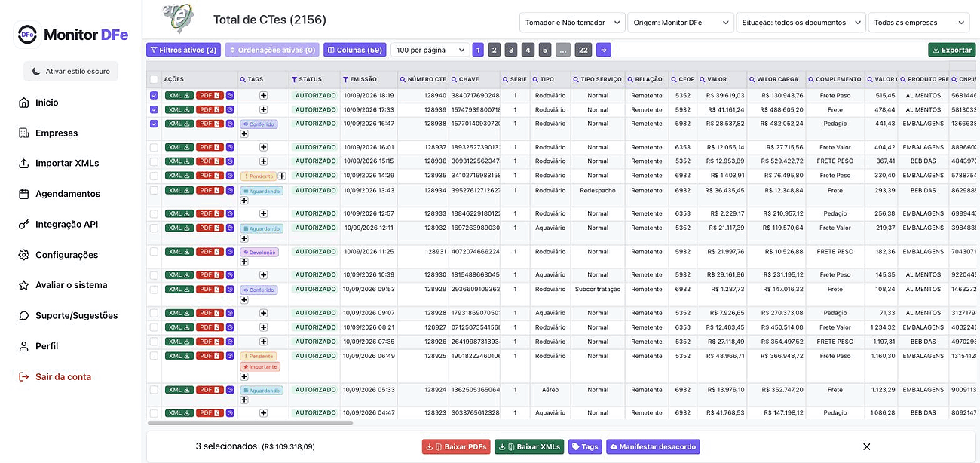The height and width of the screenshot is (463, 980).
Task: Filter icon in the EMISSÃO column header
Action: click(346, 79)
